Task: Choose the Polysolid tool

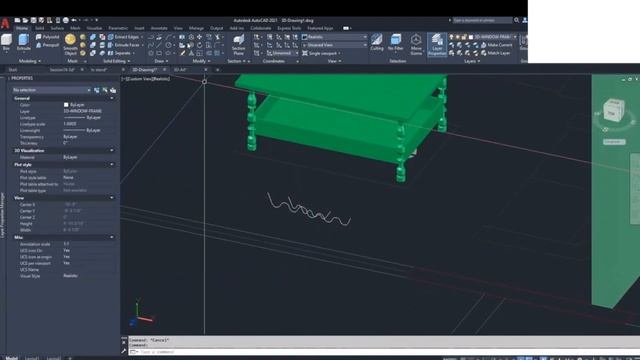Action: click(47, 37)
